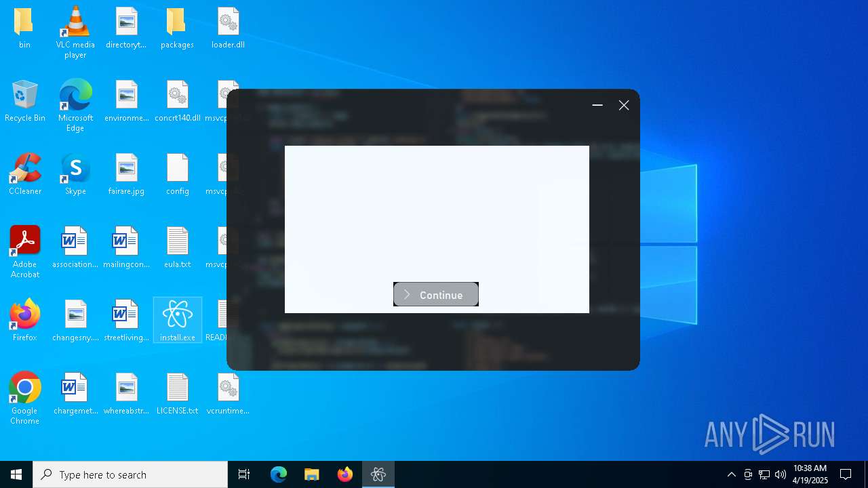The width and height of the screenshot is (868, 488).
Task: Select streetliving... Word document
Action: tap(126, 321)
